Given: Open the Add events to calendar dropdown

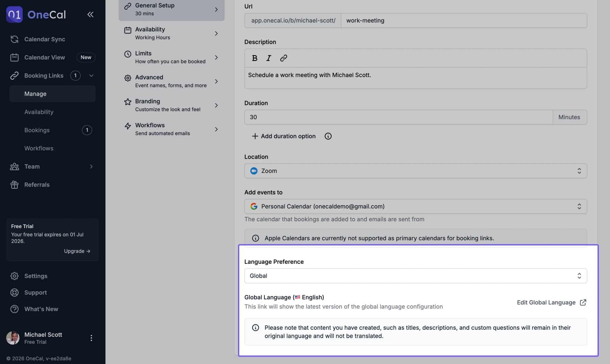Looking at the screenshot, I should click(x=415, y=206).
